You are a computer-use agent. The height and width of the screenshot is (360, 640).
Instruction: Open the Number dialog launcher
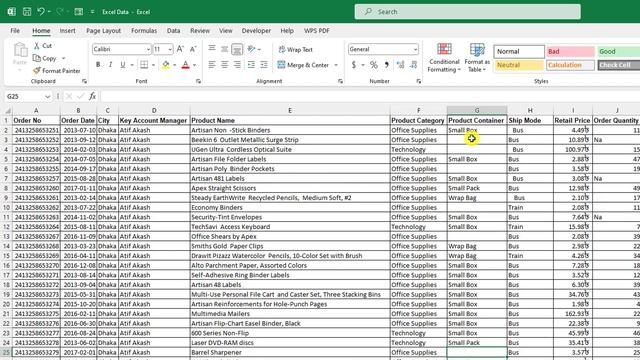[x=418, y=81]
